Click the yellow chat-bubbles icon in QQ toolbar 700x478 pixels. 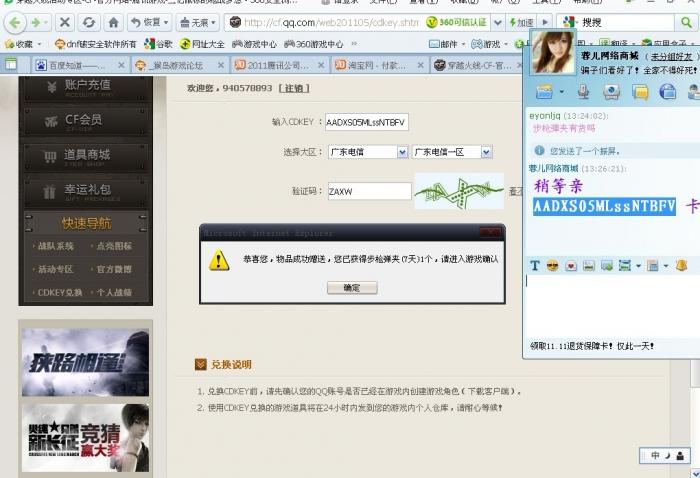640,92
